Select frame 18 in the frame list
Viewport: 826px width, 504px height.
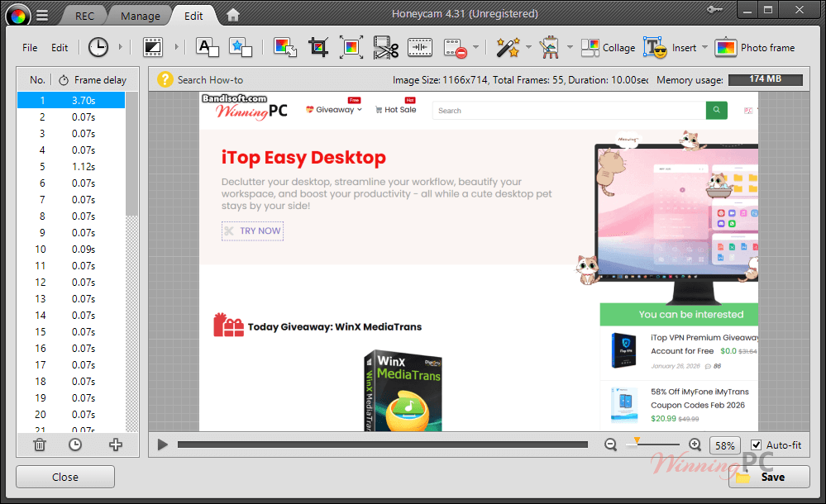[x=71, y=381]
